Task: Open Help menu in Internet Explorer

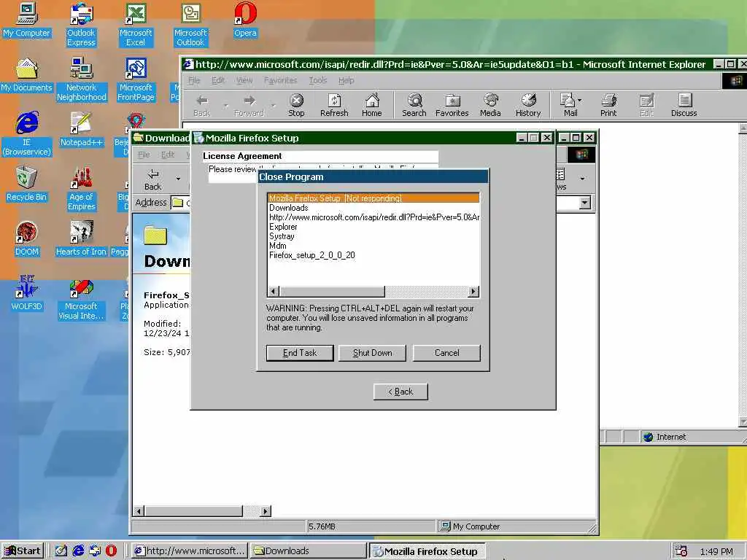Action: click(x=347, y=80)
